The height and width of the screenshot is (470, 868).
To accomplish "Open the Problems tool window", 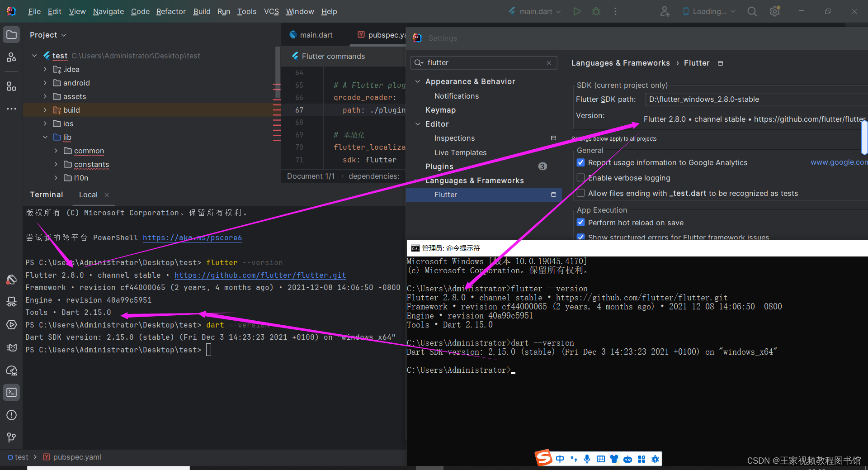I will (11, 415).
